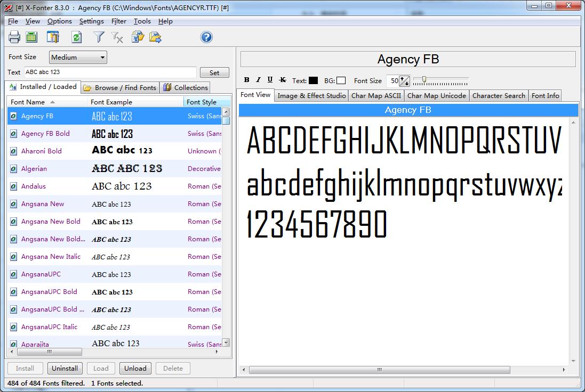This screenshot has width=585, height=392.
Task: Toggle Italic in the font preview
Action: pos(258,80)
